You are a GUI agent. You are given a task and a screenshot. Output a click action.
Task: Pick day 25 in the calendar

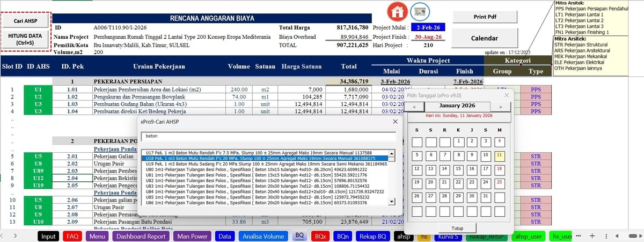tap(499, 183)
